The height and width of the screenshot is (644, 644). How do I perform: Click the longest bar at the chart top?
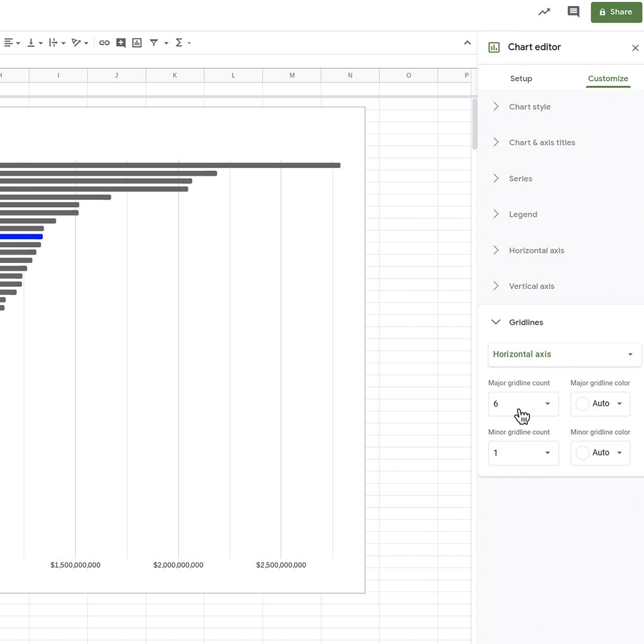click(x=170, y=165)
